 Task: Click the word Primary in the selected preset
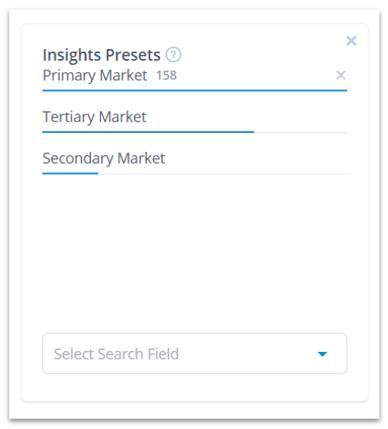69,76
